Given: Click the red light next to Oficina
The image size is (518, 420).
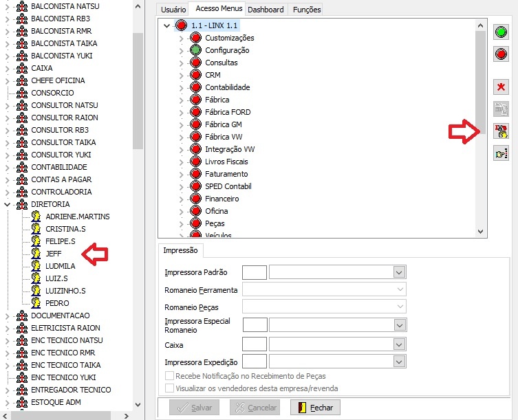Looking at the screenshot, I should coord(195,211).
